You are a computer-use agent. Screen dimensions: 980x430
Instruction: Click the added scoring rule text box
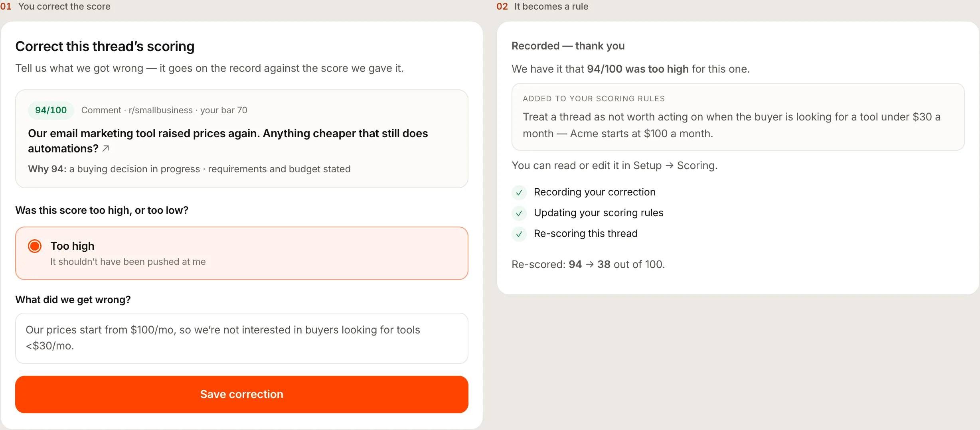(738, 117)
